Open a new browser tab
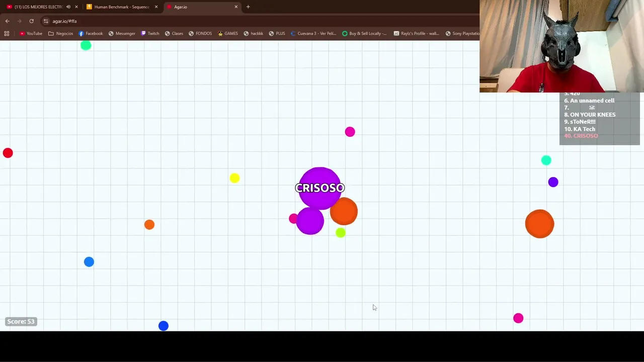This screenshot has height=362, width=644. (248, 7)
